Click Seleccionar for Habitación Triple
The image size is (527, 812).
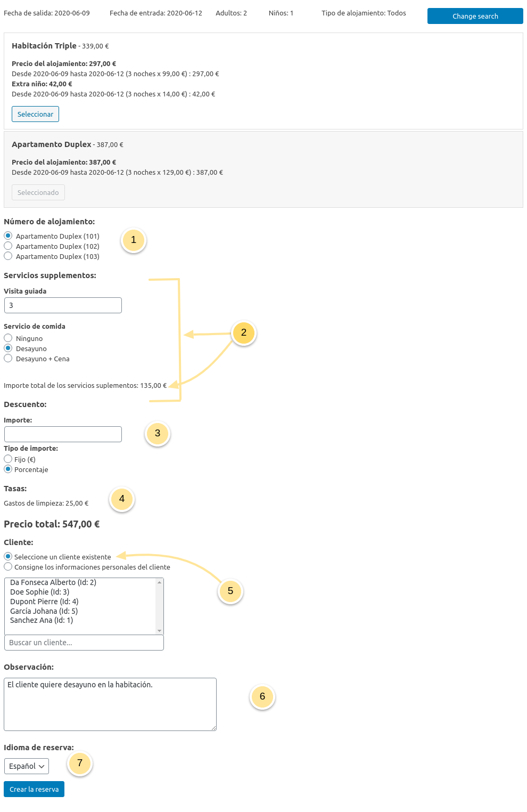[x=35, y=114]
